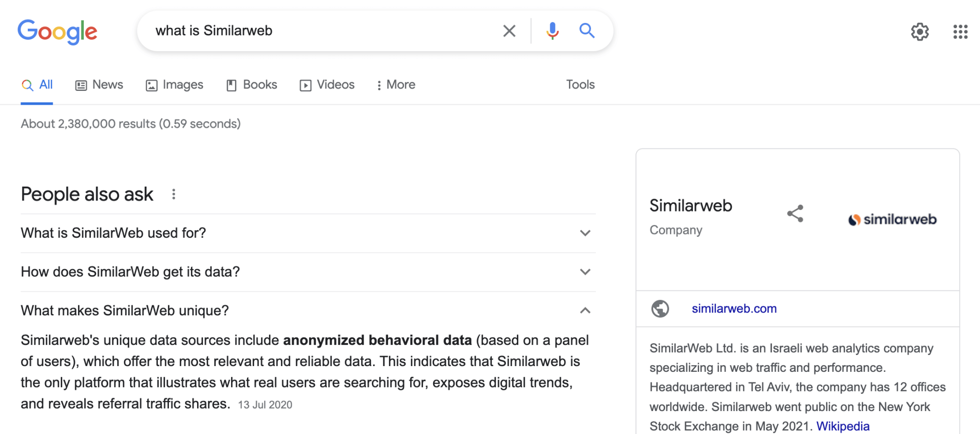Collapse "What makes SimilarWeb unique?" answer
This screenshot has height=434, width=980.
pos(308,311)
